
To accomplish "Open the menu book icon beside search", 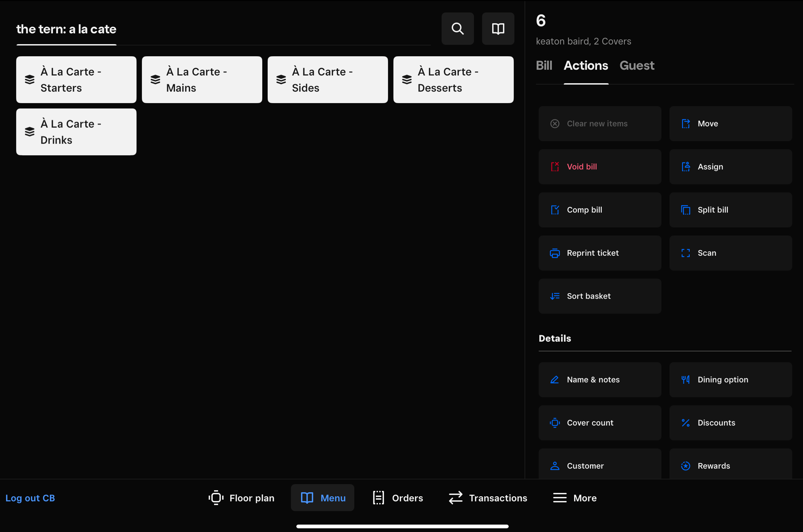I will 498,29.
